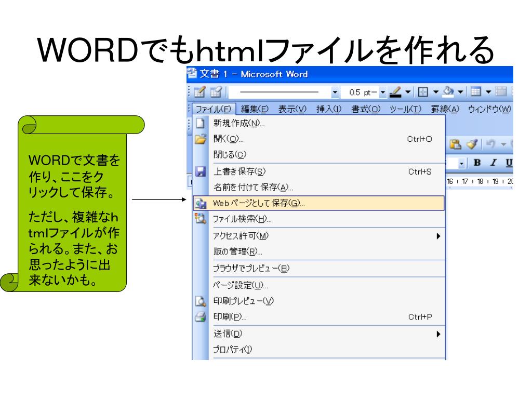Screen dimensions: 532x399
Task: Toggle Bold formatting
Action: pyautogui.click(x=477, y=163)
